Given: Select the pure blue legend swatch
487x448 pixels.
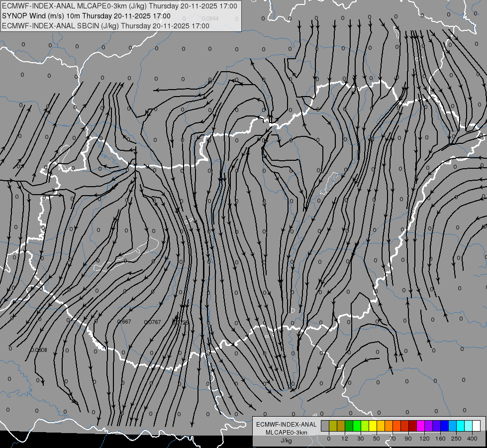Looking at the screenshot, I should pyautogui.click(x=444, y=426).
